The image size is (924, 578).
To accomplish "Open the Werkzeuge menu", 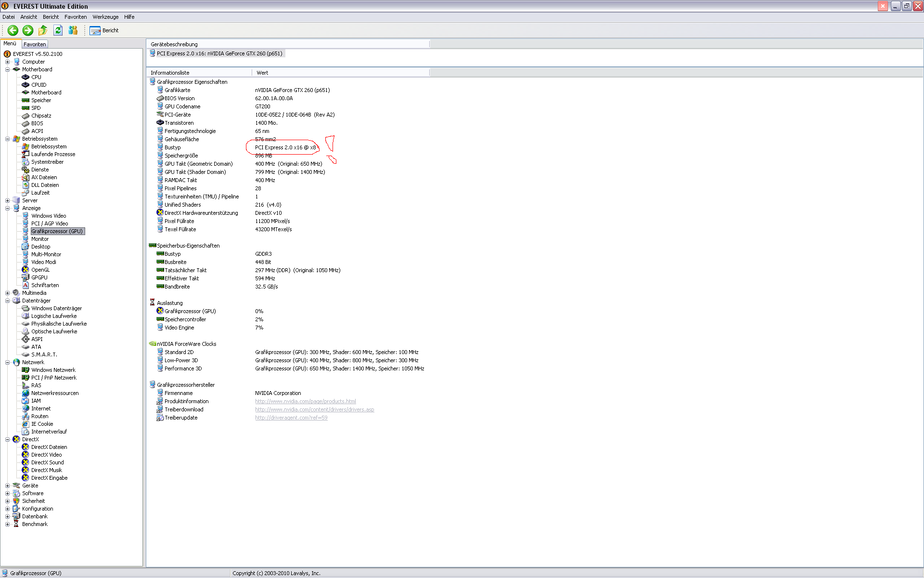I will [x=105, y=17].
